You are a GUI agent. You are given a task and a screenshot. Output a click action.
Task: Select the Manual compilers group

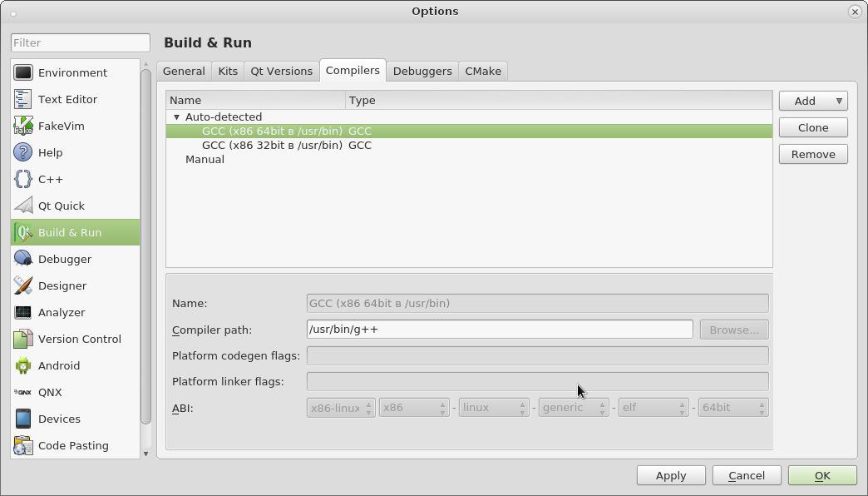205,160
